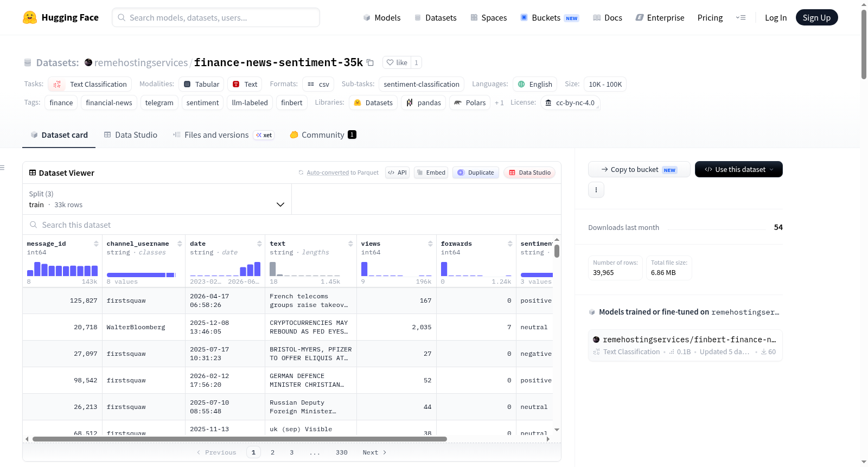
Task: Open the finbert-finance model card
Action: (x=685, y=345)
